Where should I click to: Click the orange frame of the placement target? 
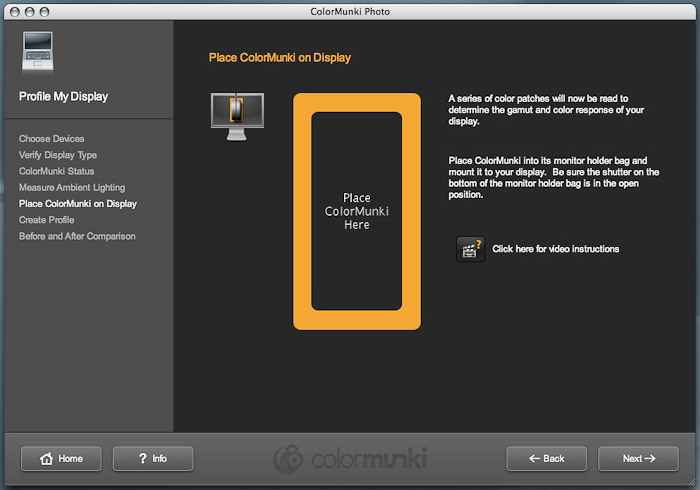click(x=302, y=211)
